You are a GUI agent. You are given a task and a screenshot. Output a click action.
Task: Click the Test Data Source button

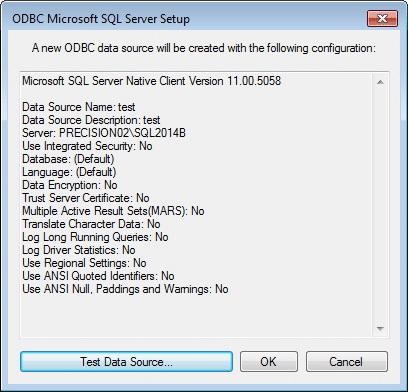[126, 361]
